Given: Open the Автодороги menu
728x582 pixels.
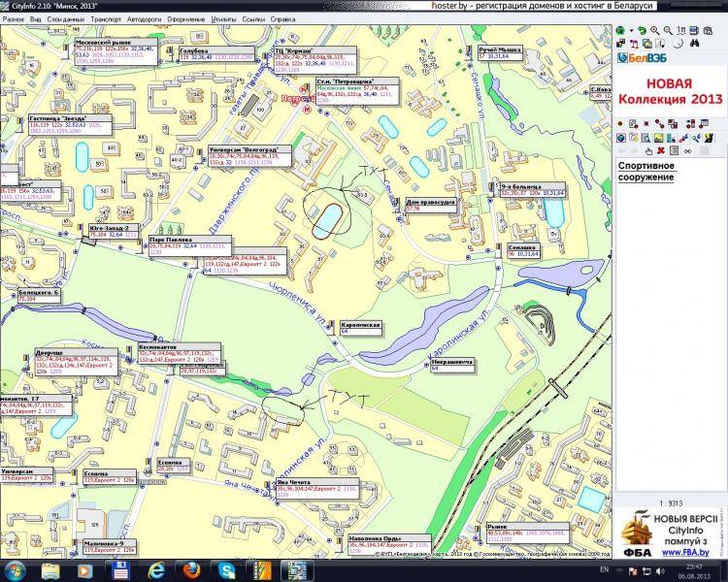Looking at the screenshot, I should click(x=145, y=18).
